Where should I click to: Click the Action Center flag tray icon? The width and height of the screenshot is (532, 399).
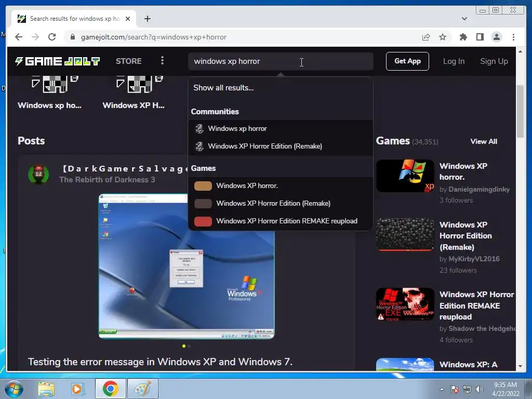pyautogui.click(x=455, y=389)
